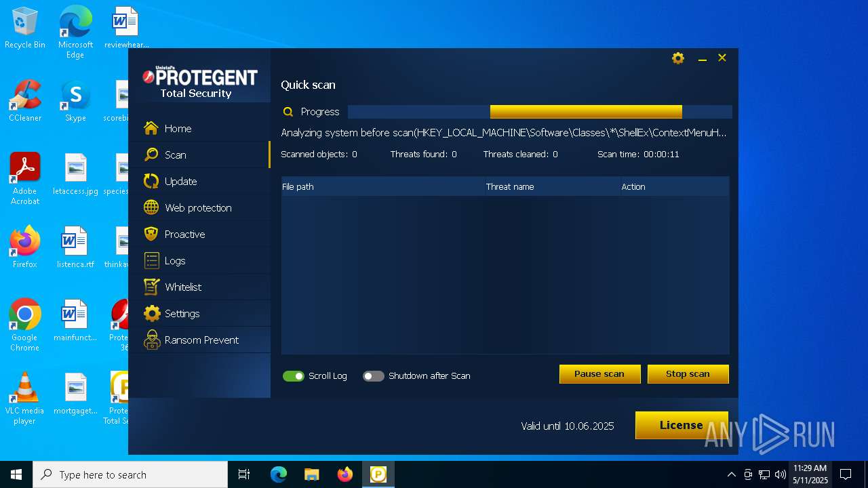Click the Stop scan button

[x=688, y=374]
